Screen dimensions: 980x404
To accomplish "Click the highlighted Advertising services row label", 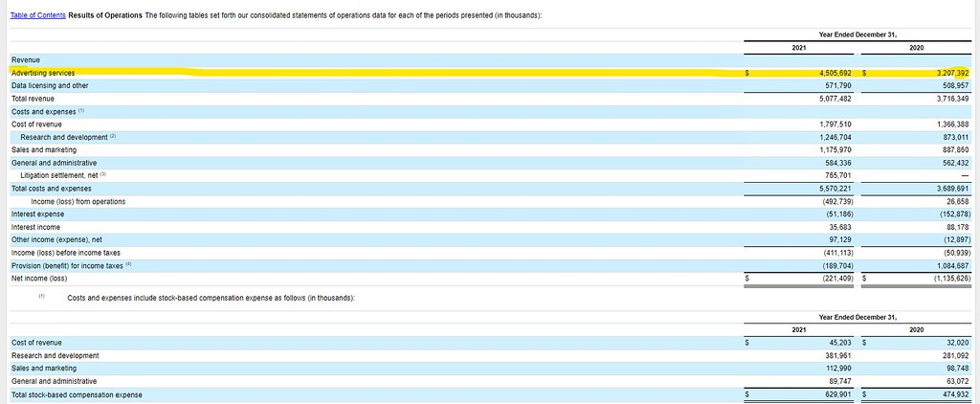I will pyautogui.click(x=43, y=73).
